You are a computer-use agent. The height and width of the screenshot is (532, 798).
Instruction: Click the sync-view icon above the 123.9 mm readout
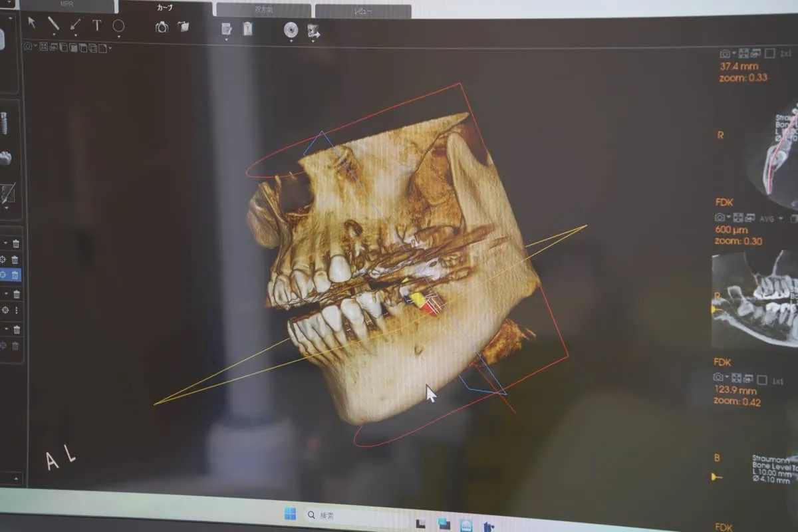click(749, 379)
